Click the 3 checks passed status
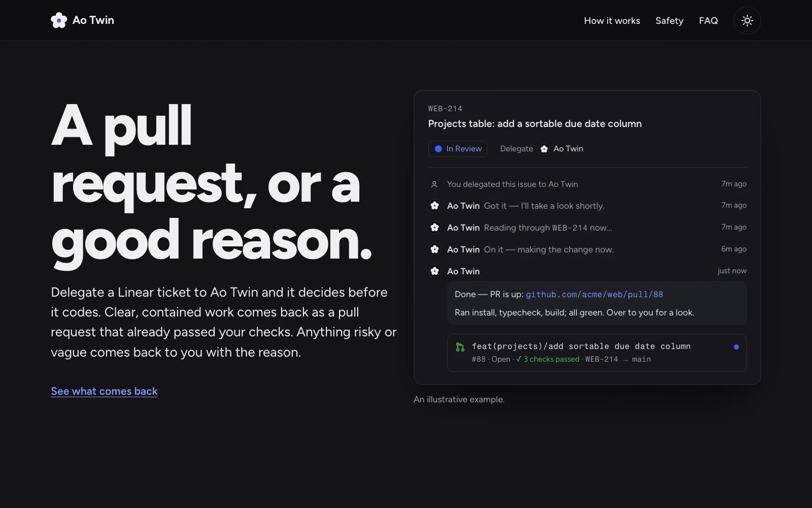This screenshot has height=508, width=812. [x=548, y=359]
